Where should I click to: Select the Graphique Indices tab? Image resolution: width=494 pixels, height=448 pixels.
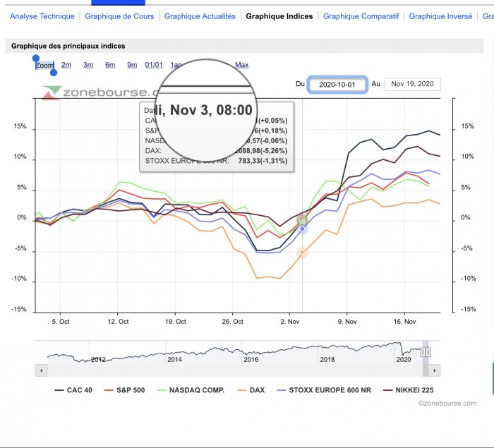(x=279, y=16)
